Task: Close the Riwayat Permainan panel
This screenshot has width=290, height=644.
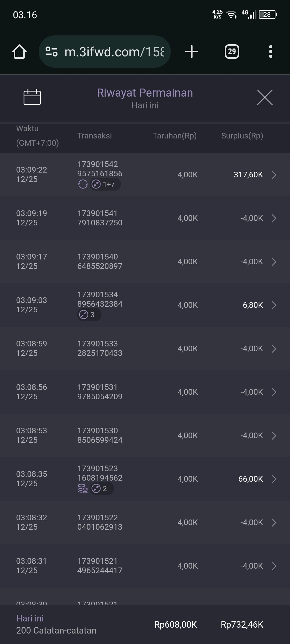Action: click(265, 97)
